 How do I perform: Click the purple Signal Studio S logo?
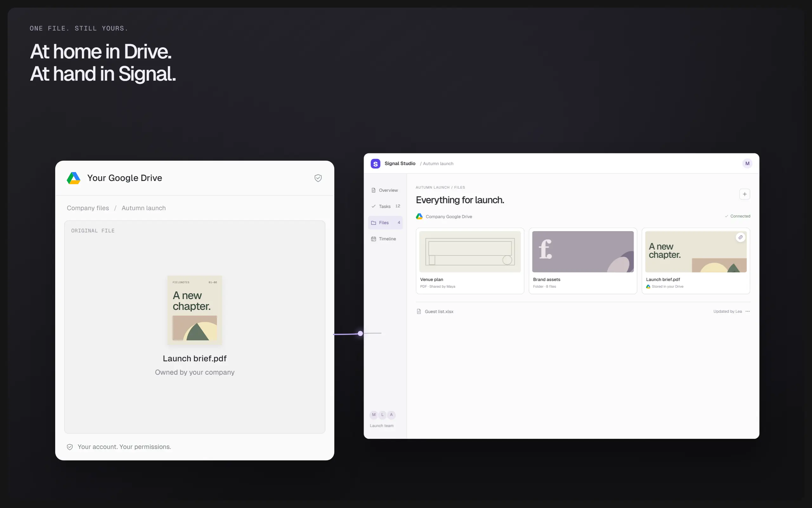tap(376, 164)
